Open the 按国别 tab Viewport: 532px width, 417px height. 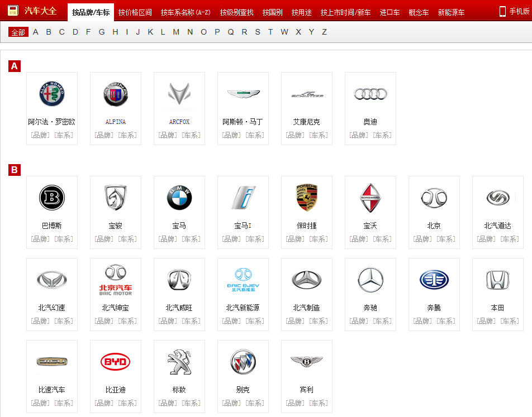pos(273,12)
